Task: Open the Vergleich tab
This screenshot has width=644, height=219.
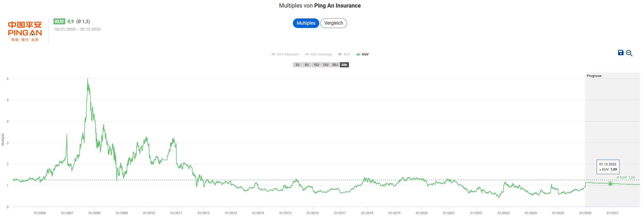Action: click(334, 23)
